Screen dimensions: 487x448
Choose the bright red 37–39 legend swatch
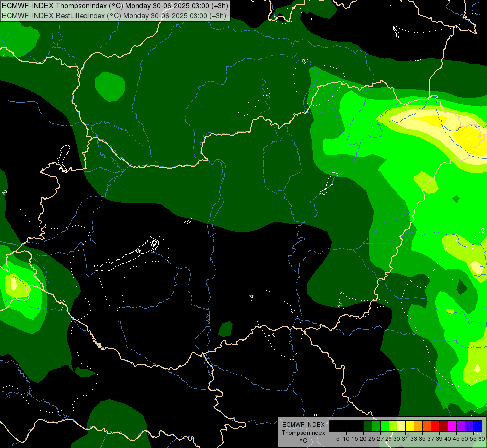point(435,426)
